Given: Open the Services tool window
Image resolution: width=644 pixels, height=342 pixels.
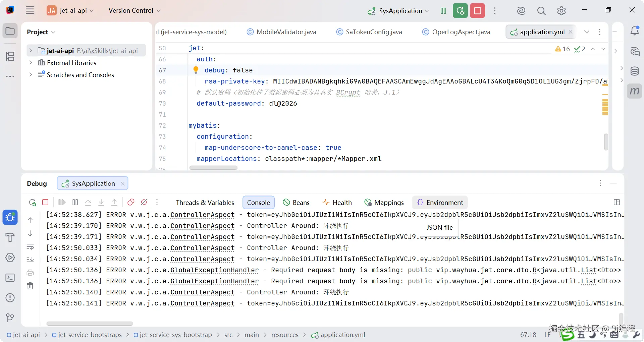Looking at the screenshot, I should point(10,258).
